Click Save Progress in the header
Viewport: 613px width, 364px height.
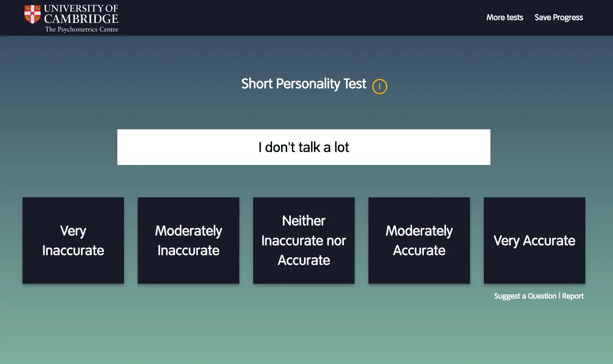click(558, 17)
